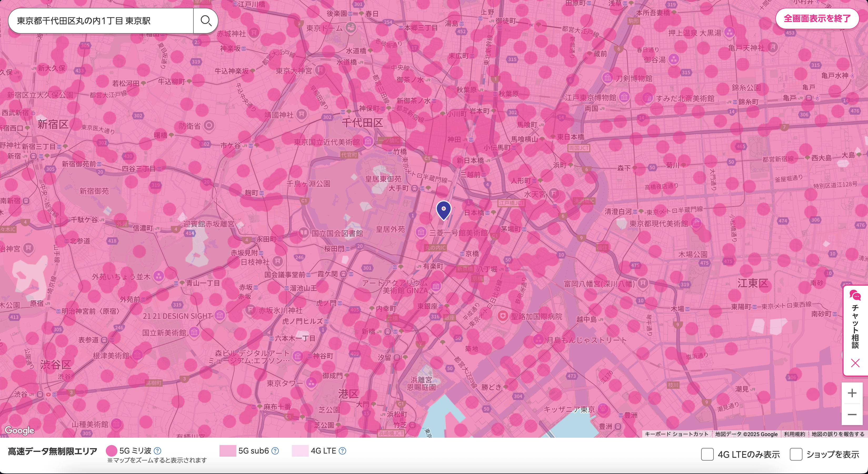Click キーボード ショートカット button

coord(676,434)
